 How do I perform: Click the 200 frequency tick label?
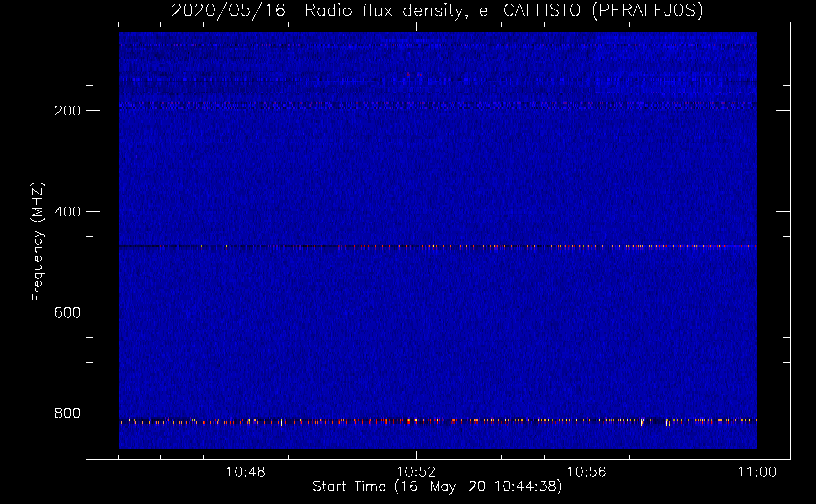(68, 111)
